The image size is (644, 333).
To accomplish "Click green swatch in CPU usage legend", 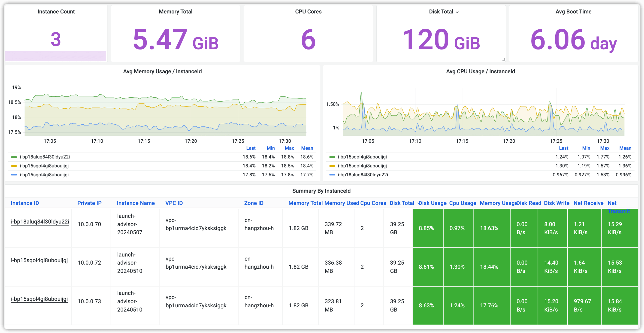I will coord(332,157).
